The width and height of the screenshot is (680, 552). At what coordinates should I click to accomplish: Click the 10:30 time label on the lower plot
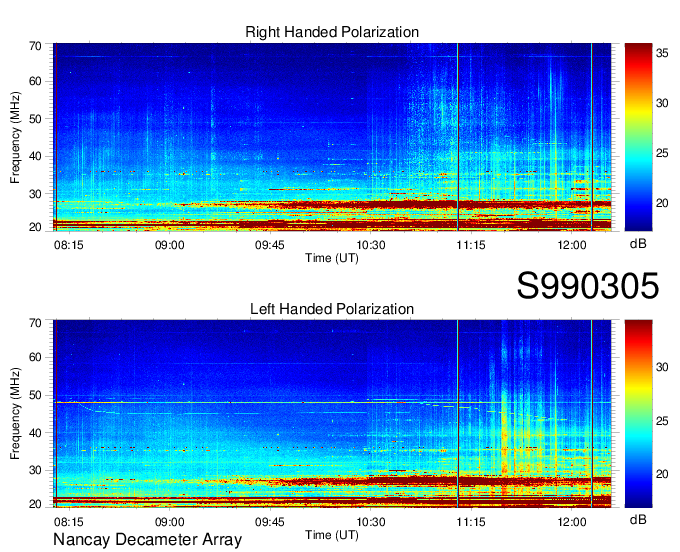pyautogui.click(x=371, y=522)
